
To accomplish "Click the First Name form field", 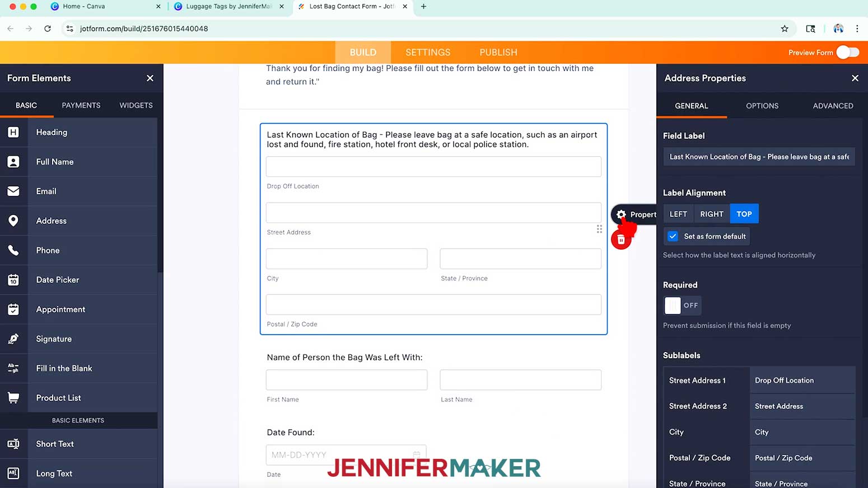I will tap(347, 380).
